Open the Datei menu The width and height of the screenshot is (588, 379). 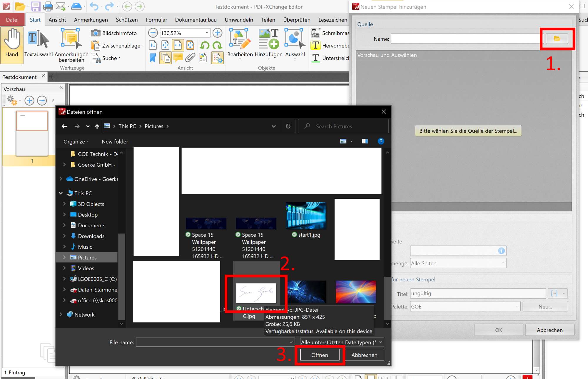tap(12, 20)
